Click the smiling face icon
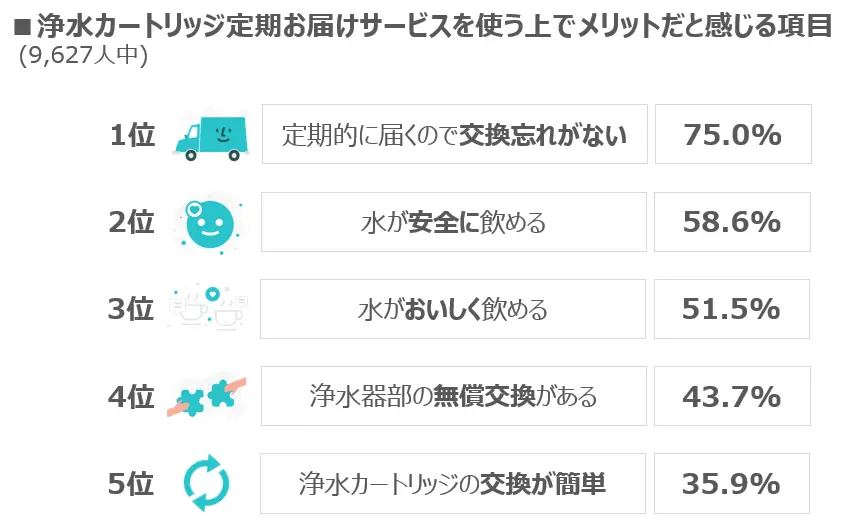This screenshot has width=845, height=528. point(210,223)
